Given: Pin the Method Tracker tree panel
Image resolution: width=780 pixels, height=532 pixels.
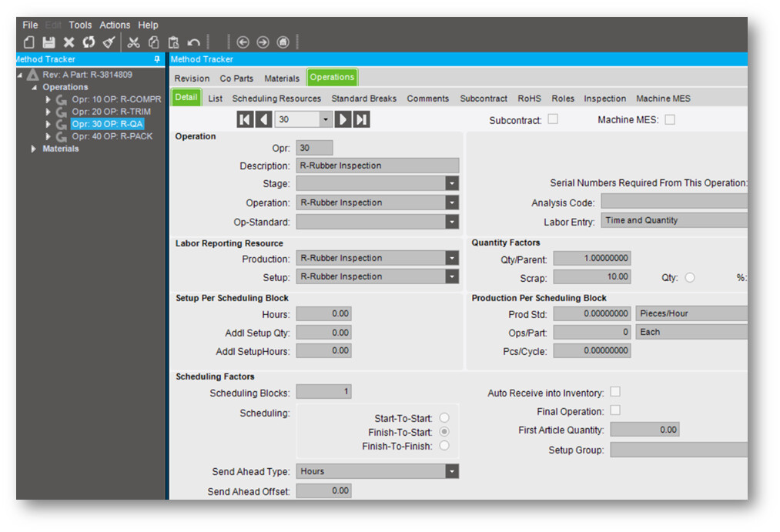Looking at the screenshot, I should (x=158, y=59).
